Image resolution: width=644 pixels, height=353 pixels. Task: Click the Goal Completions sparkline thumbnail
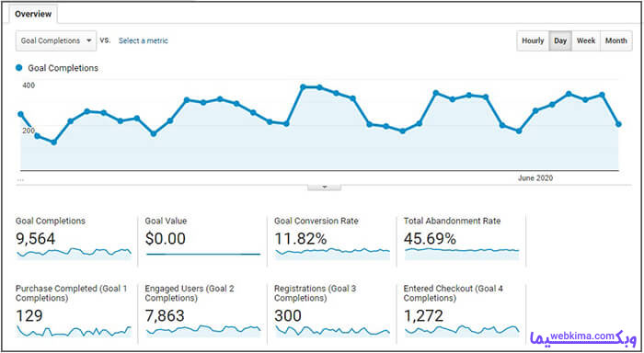click(x=74, y=253)
